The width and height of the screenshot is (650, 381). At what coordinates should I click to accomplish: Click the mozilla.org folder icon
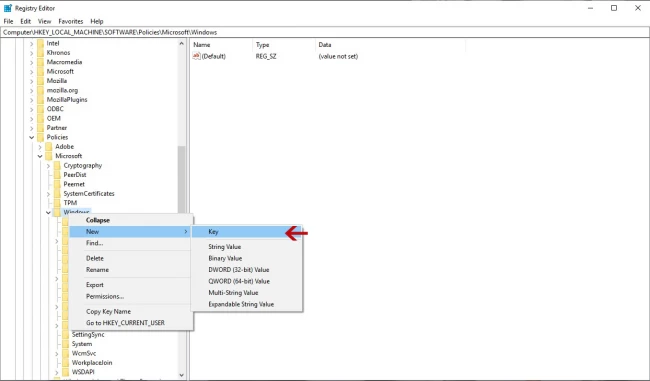[40, 90]
